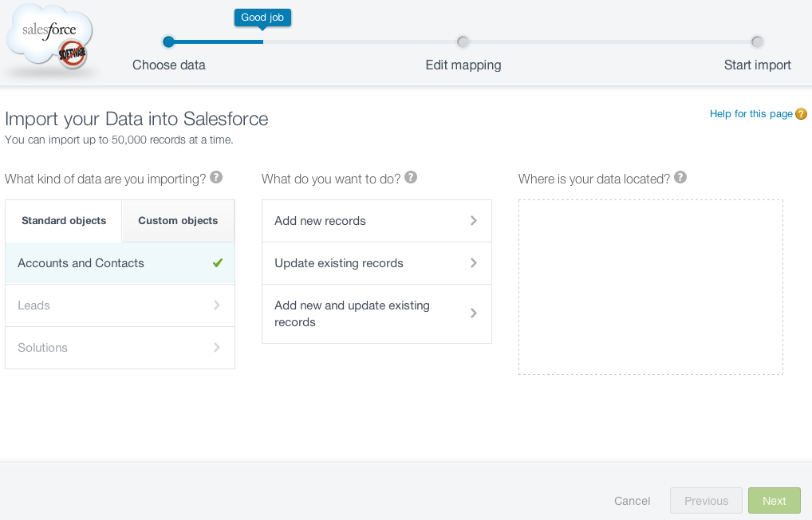Click the yellow help icon near 'Help for this page'
812x520 pixels.
coord(801,114)
